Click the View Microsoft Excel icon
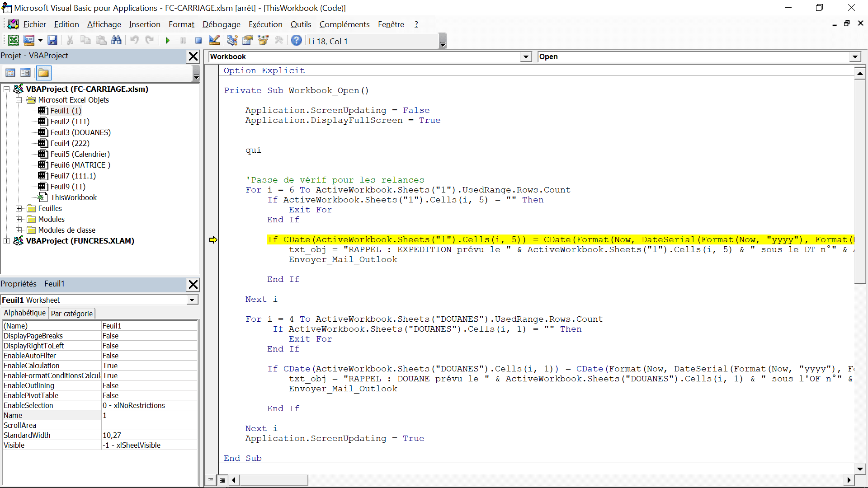The image size is (868, 488). click(x=14, y=41)
